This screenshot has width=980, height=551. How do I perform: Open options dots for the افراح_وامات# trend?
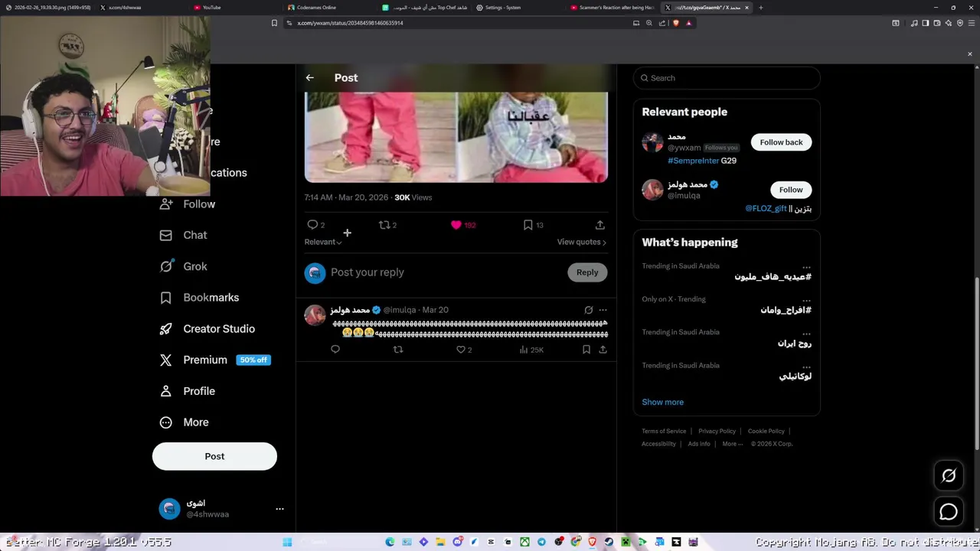point(806,301)
